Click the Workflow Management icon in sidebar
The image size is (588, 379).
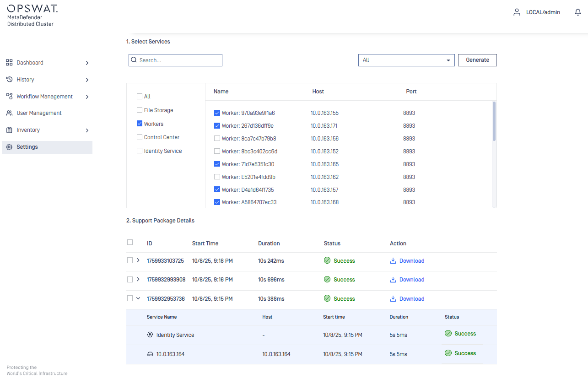click(x=9, y=97)
